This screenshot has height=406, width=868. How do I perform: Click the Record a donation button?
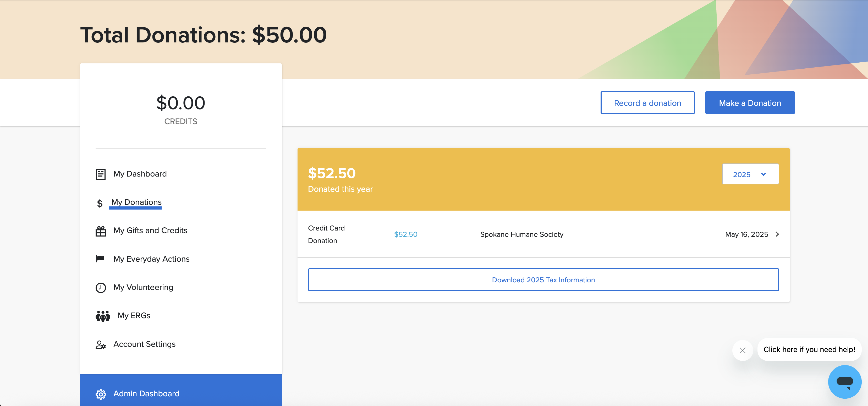[647, 103]
